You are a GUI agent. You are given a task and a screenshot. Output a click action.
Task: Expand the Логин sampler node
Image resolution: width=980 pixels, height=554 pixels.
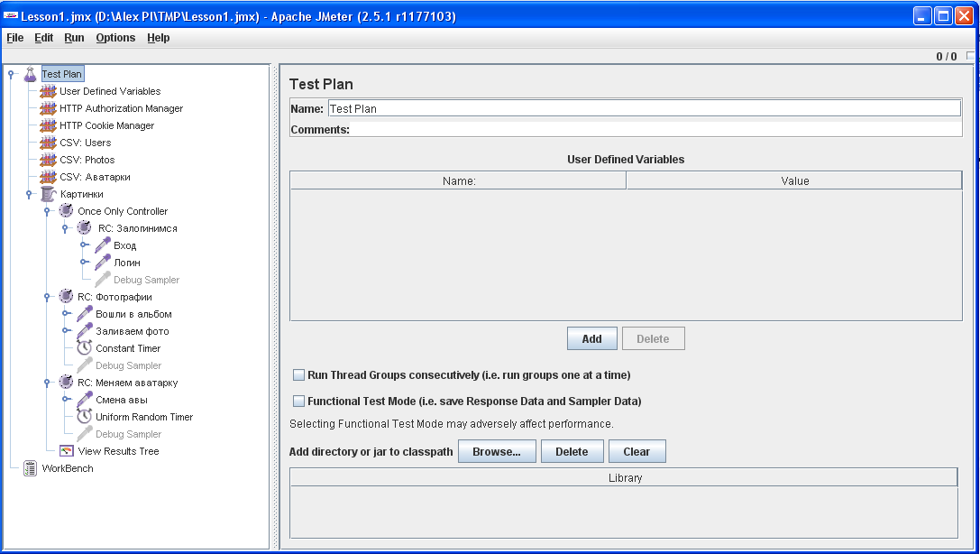pyautogui.click(x=84, y=262)
